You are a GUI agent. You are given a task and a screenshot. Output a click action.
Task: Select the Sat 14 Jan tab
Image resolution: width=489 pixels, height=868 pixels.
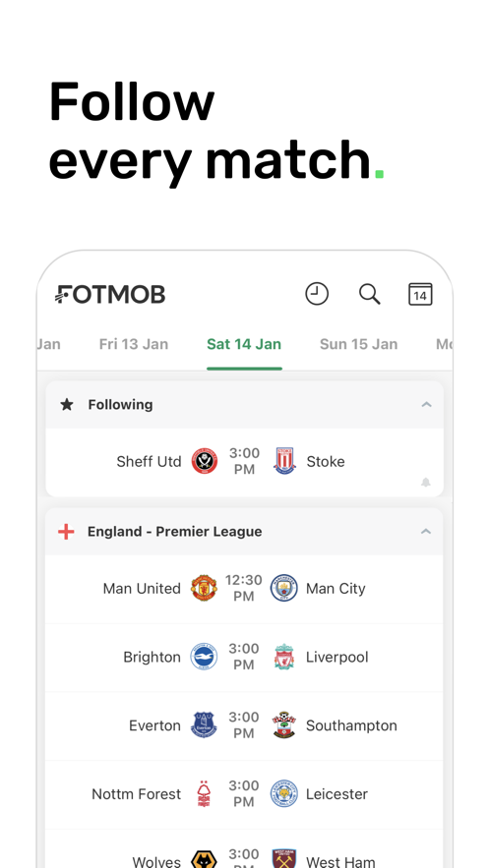coord(244,344)
